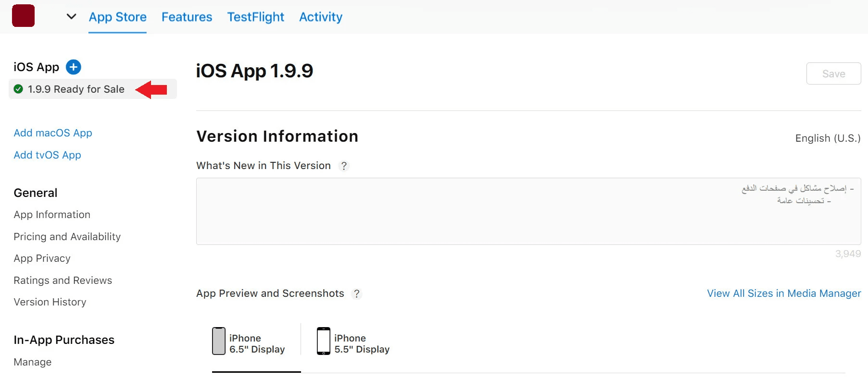Open the Features tab
Viewport: 868px width, 378px height.
(x=187, y=17)
